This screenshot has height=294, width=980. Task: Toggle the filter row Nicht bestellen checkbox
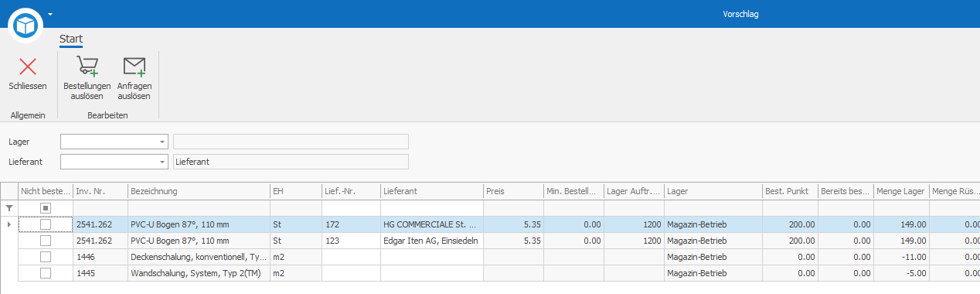click(46, 208)
